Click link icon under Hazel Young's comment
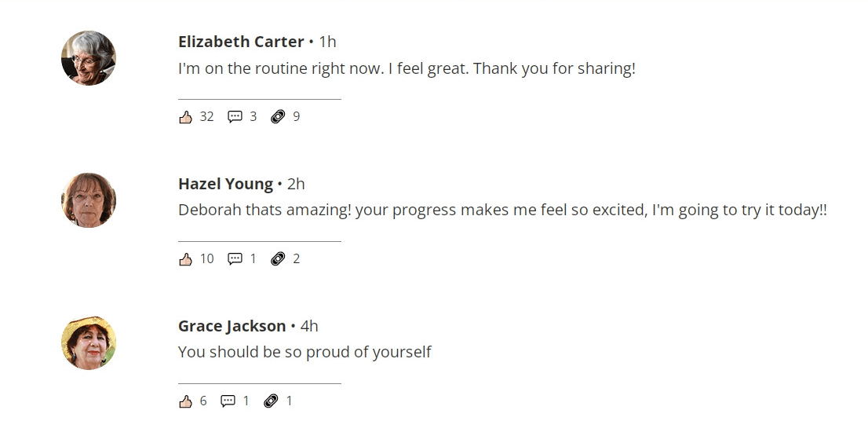This screenshot has width=868, height=432. [277, 259]
